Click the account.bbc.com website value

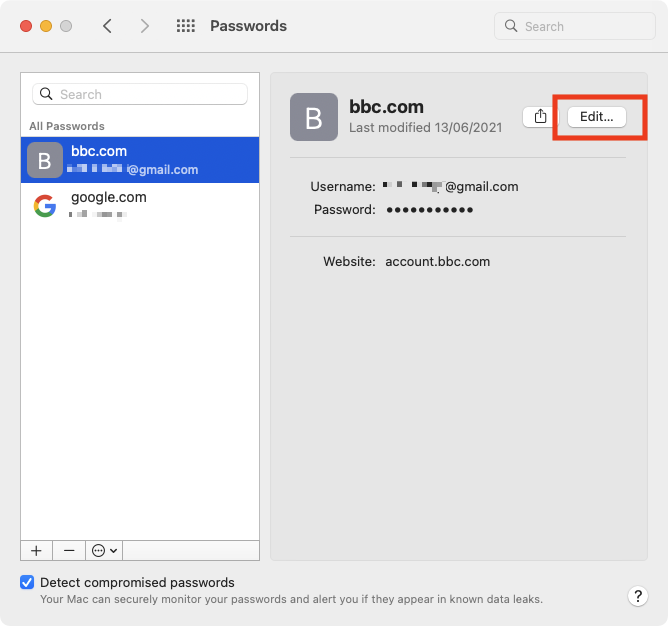point(438,261)
